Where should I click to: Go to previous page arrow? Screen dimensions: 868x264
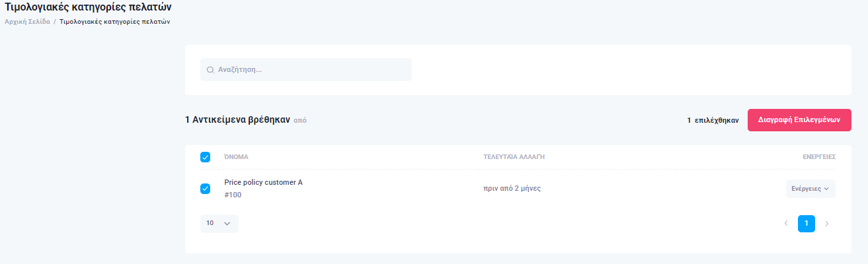pos(786,224)
